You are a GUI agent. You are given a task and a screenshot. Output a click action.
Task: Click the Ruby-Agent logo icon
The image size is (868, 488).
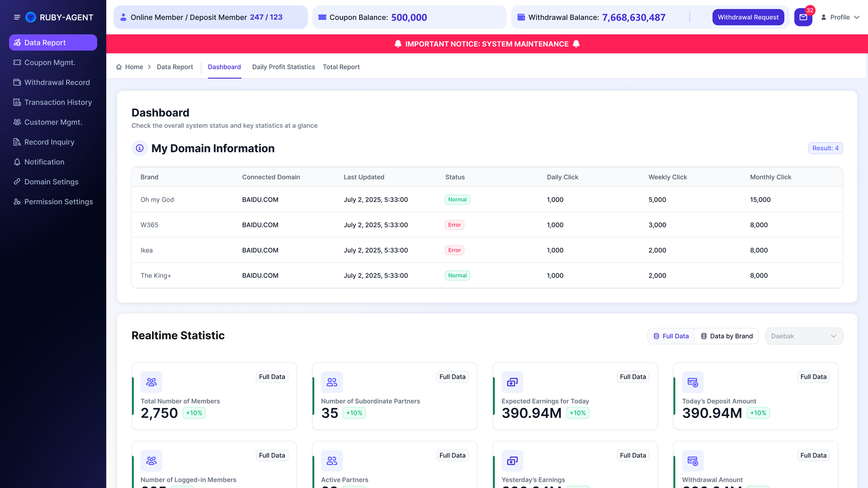(31, 17)
